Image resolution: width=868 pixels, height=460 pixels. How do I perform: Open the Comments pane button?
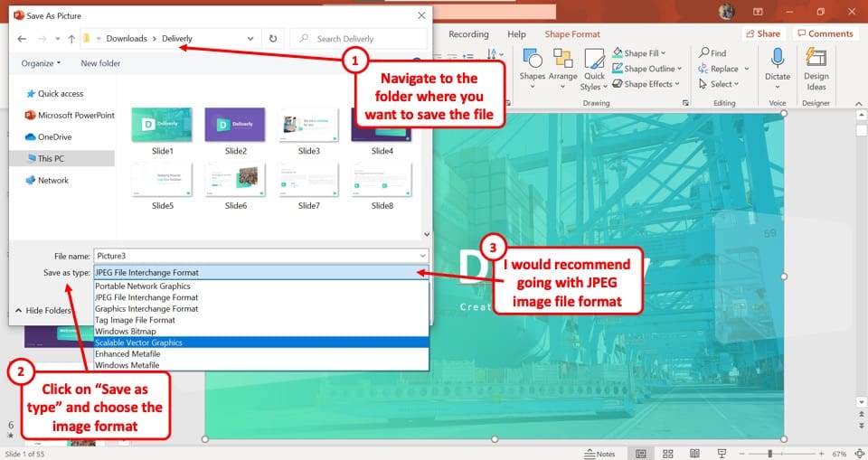pos(826,33)
